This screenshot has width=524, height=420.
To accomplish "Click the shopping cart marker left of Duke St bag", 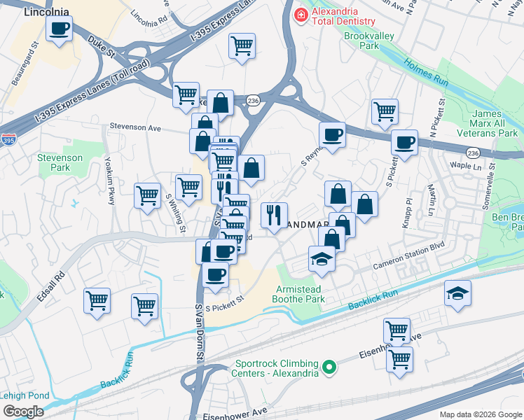I will [186, 98].
